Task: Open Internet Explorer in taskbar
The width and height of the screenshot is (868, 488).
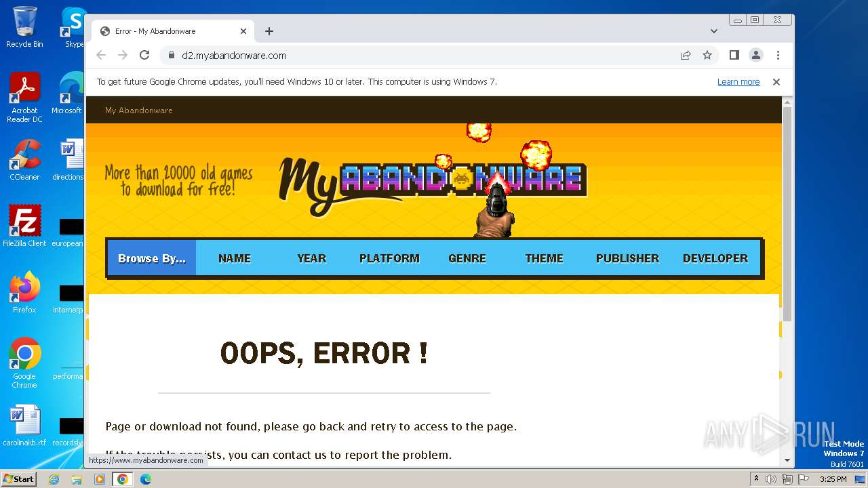Action: 54,479
